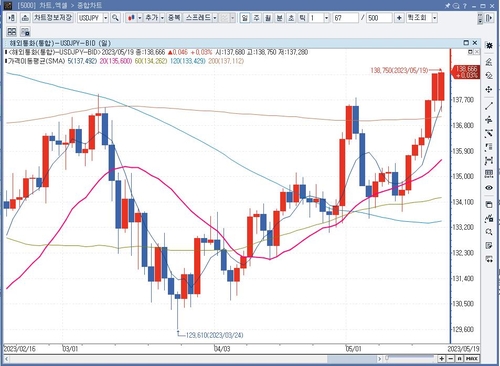Select the four-way move crosshair tool

(489, 90)
